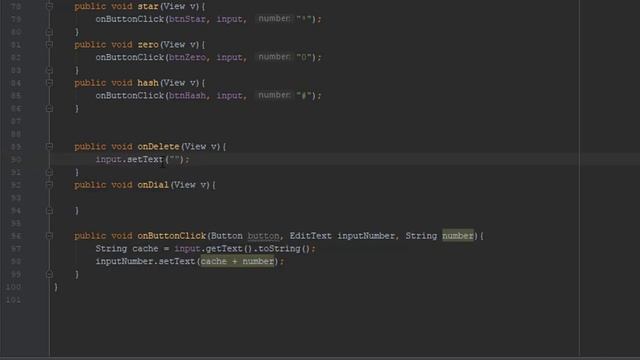Click the "number:" hint in the btnHash call
This screenshot has width=640, height=360.
point(274,95)
